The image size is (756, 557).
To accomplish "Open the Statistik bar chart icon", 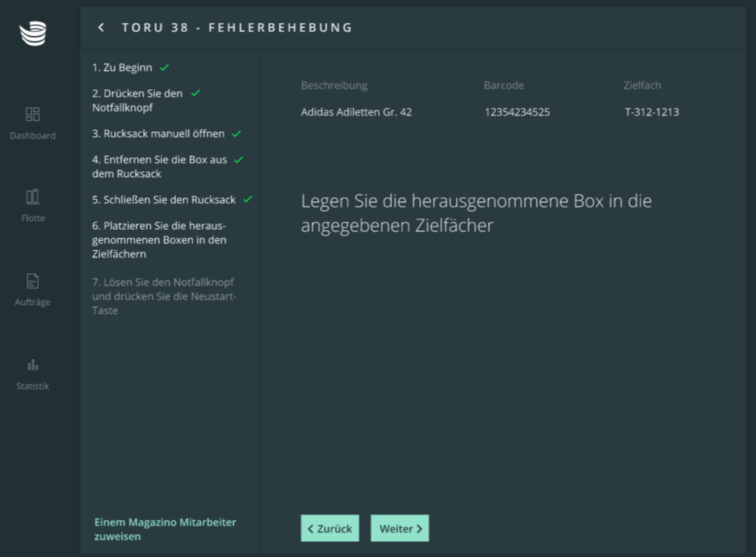I will 33,365.
